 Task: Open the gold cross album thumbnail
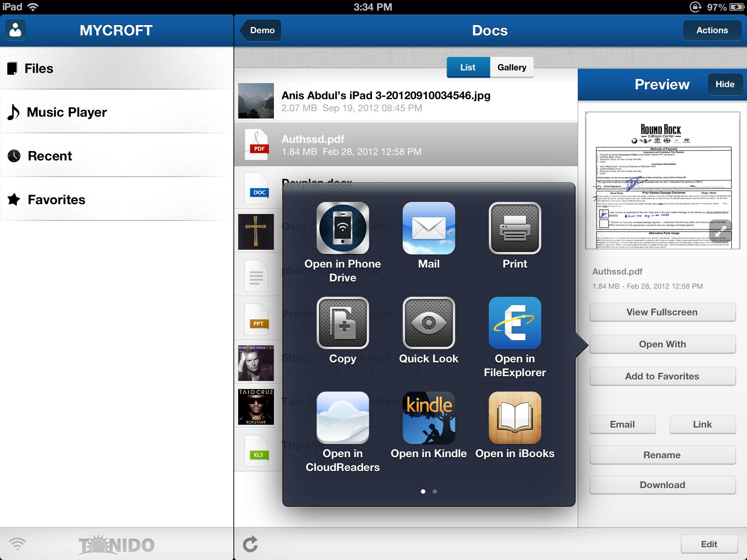[256, 232]
